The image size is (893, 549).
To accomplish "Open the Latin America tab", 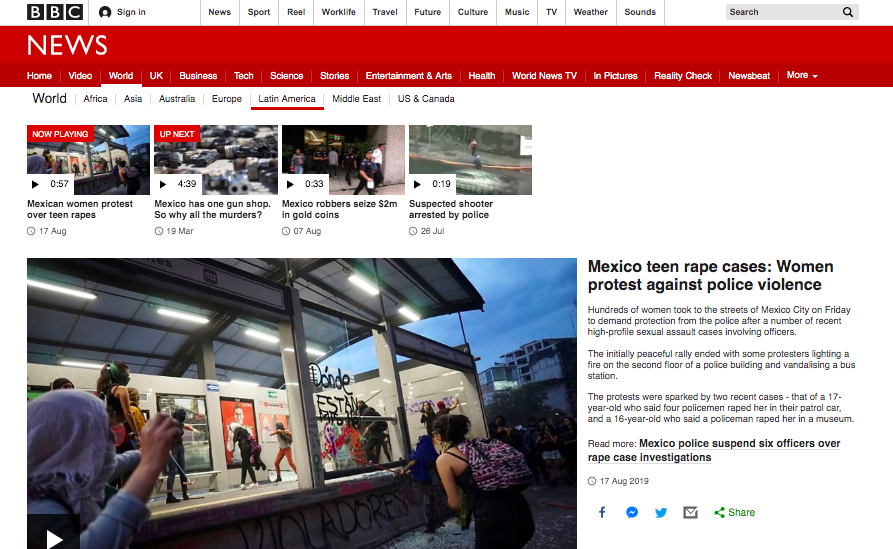I will tap(287, 99).
